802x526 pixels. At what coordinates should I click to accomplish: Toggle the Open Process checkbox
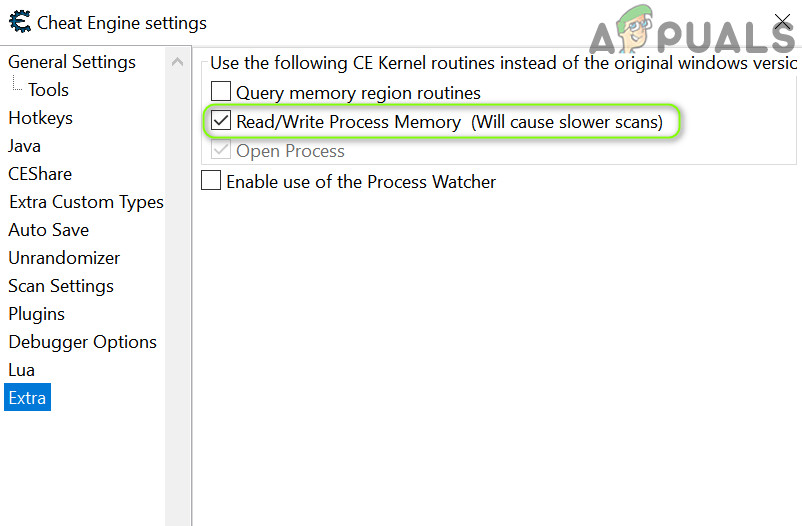[221, 151]
